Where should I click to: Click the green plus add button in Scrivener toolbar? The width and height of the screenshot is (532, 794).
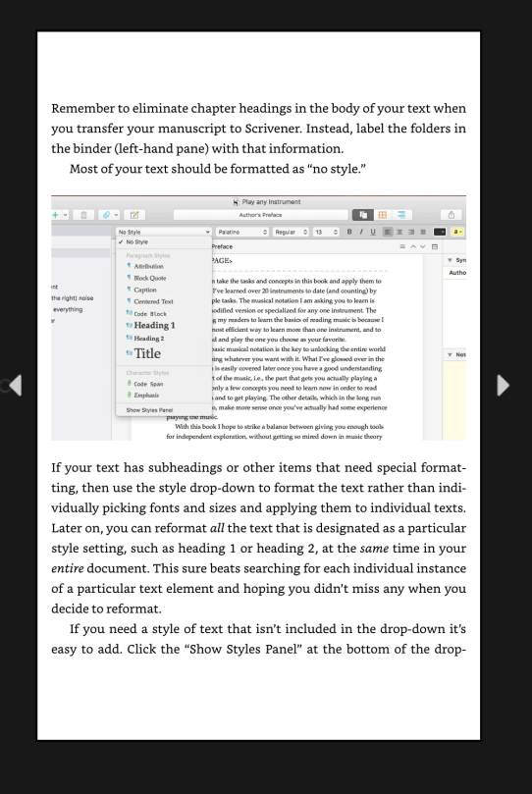[55, 215]
